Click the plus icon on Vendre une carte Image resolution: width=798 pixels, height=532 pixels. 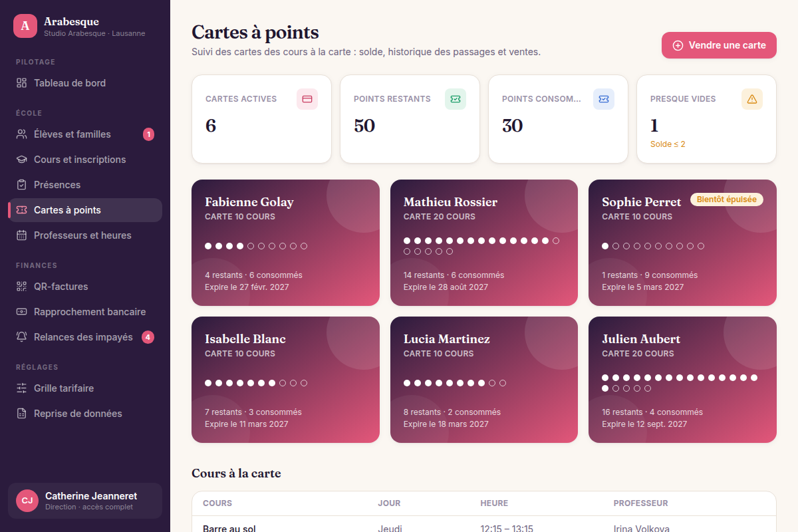point(678,45)
